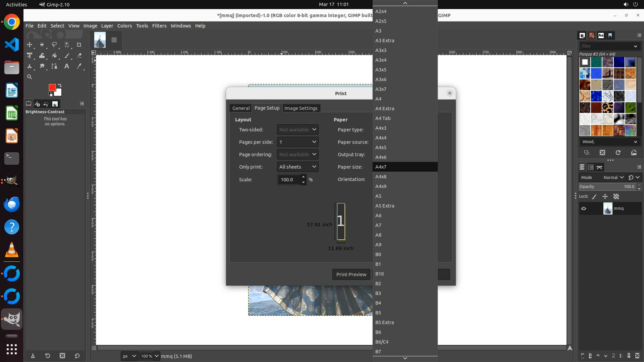Select the Free Select lasso tool
644x362 pixels.
[x=54, y=45]
